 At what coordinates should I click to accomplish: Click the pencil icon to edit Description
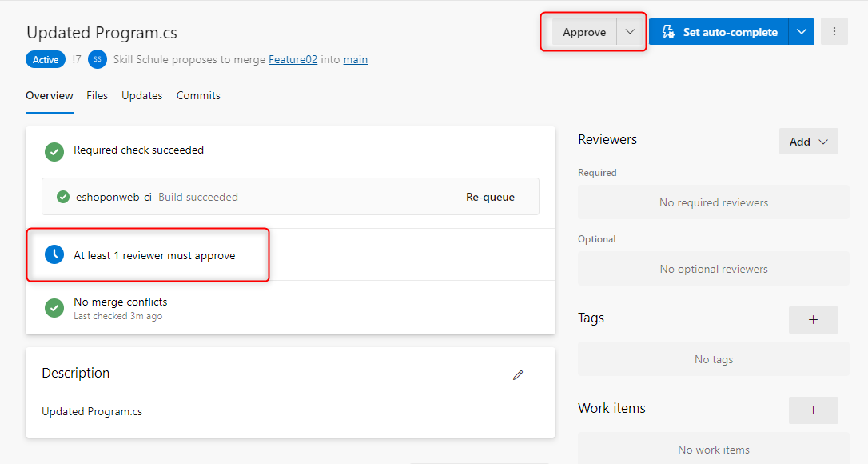[x=518, y=374]
